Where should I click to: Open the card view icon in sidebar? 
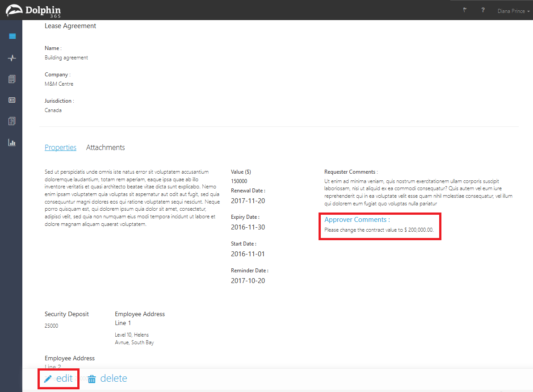click(12, 100)
